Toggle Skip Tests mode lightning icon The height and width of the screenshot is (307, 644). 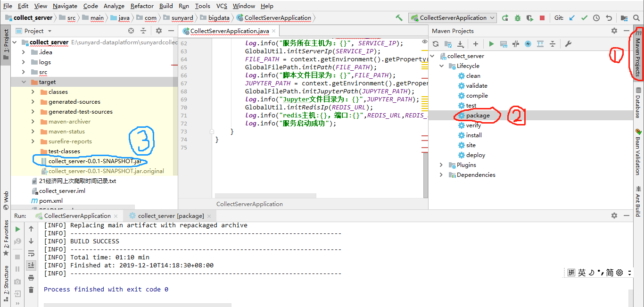528,44
